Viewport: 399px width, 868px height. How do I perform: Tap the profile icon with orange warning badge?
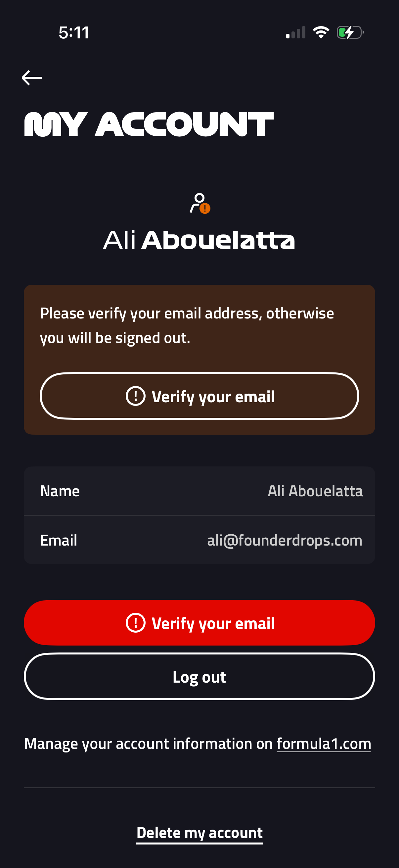click(x=200, y=204)
